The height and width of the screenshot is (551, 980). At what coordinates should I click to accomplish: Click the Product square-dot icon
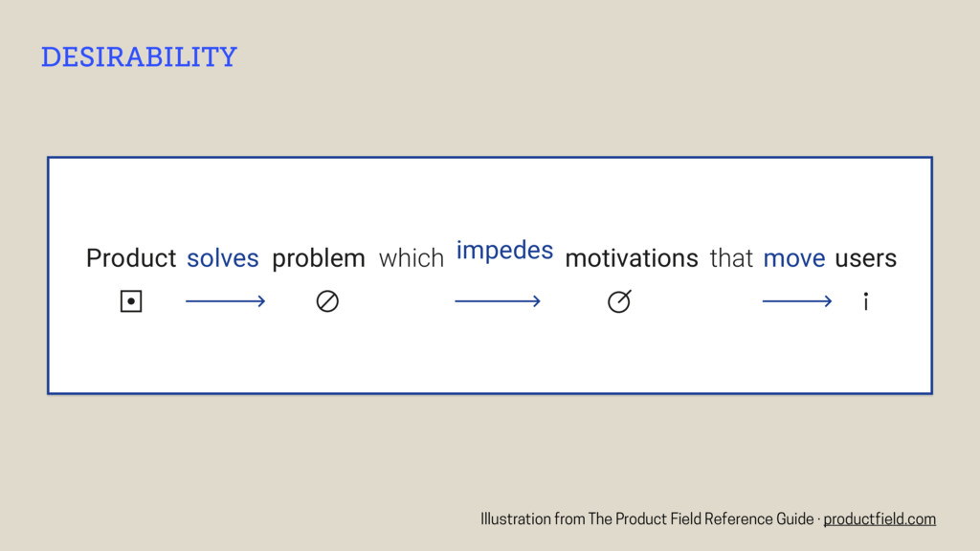[x=131, y=302]
